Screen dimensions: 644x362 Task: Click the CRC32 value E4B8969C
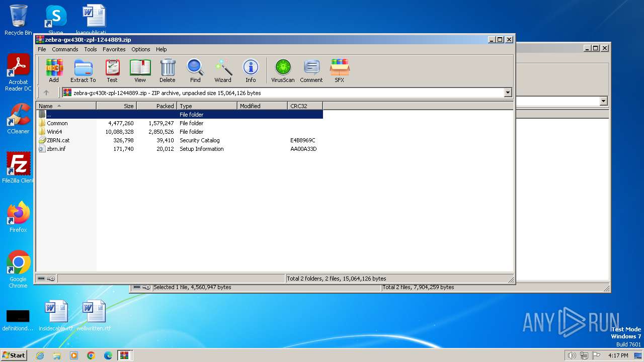click(x=303, y=140)
